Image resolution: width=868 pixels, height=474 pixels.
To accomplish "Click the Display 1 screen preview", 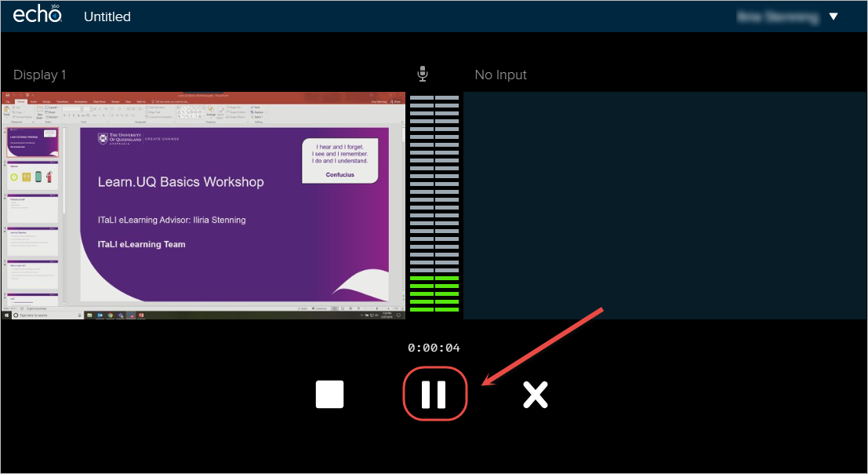I will 203,206.
